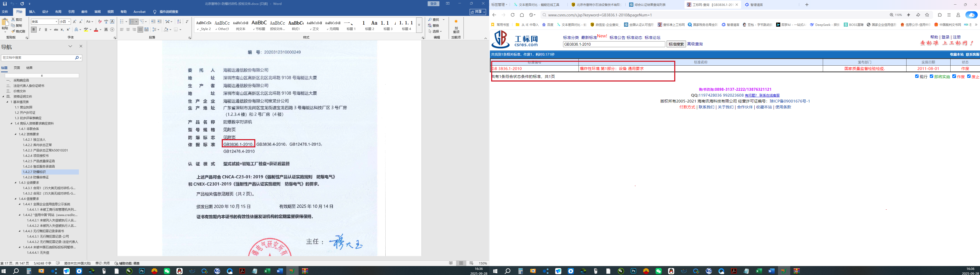Screen dimensions: 980x275
Task: Collapse the 四、资格证明文件 heading in navigation
Action: 3,96
